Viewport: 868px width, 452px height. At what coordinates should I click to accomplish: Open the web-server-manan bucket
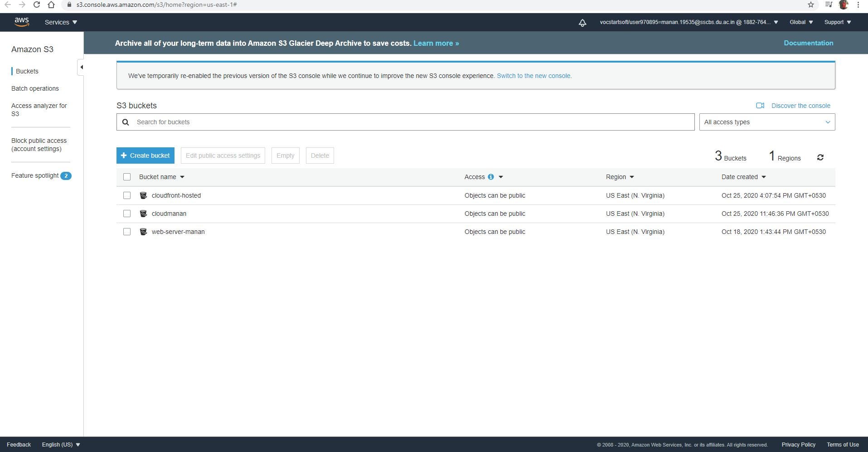click(x=178, y=232)
